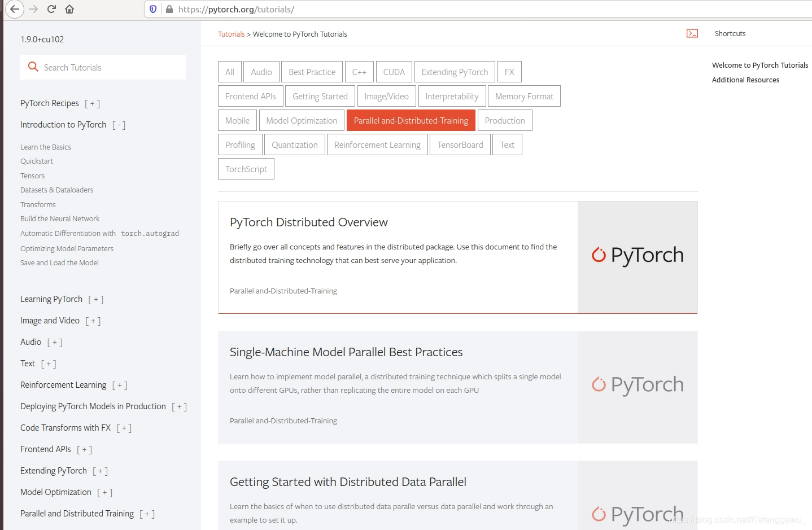Click into the Search Tutorials field
The width and height of the screenshot is (812, 530).
pos(103,67)
